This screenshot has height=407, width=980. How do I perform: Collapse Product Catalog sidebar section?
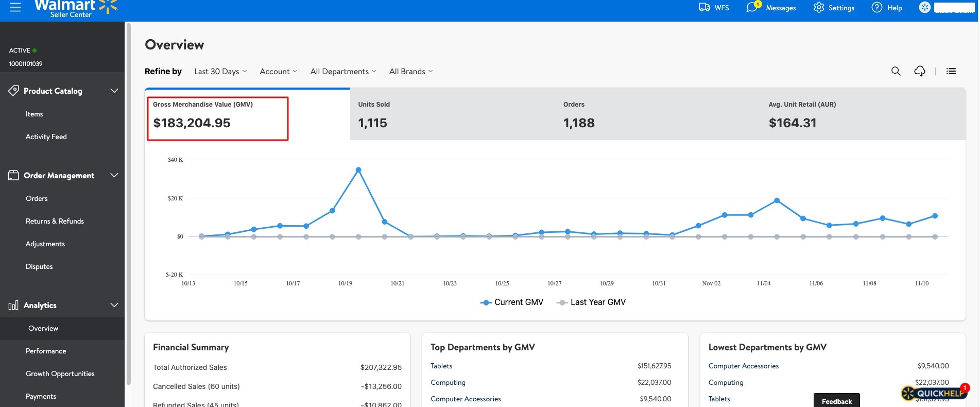point(114,91)
